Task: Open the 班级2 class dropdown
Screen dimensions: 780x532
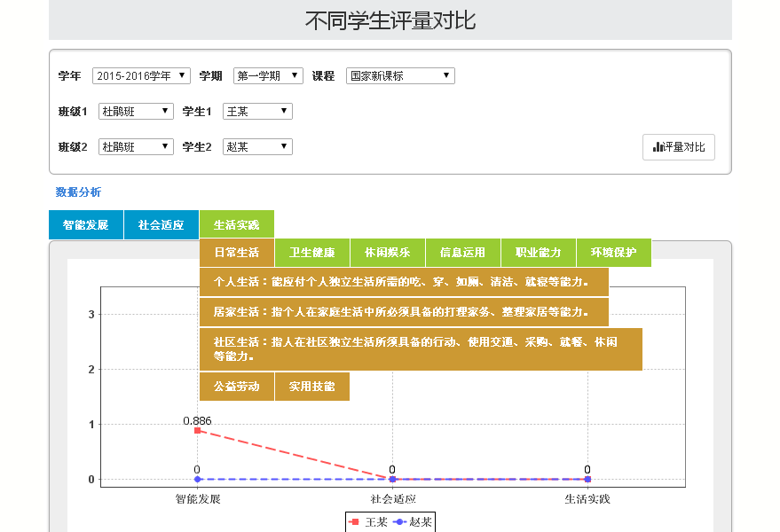Action: (x=135, y=146)
